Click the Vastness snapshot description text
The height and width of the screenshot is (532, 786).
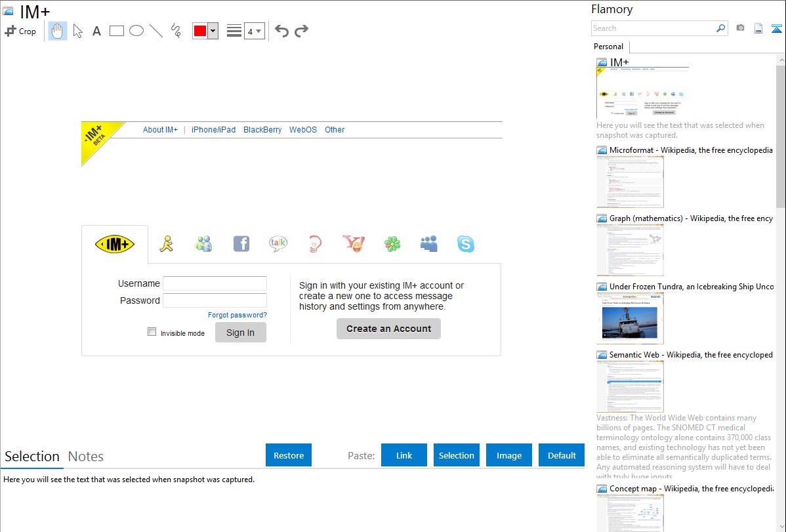click(x=684, y=447)
